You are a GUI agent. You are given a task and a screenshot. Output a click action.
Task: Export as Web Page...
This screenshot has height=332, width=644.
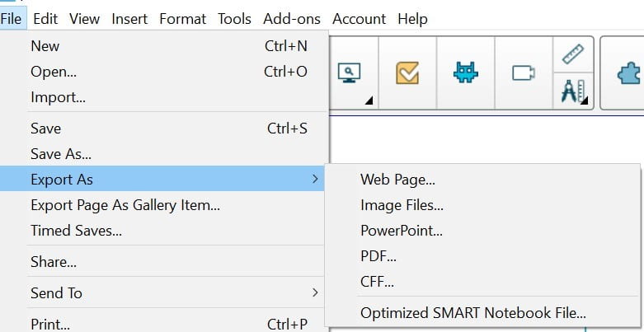(397, 180)
